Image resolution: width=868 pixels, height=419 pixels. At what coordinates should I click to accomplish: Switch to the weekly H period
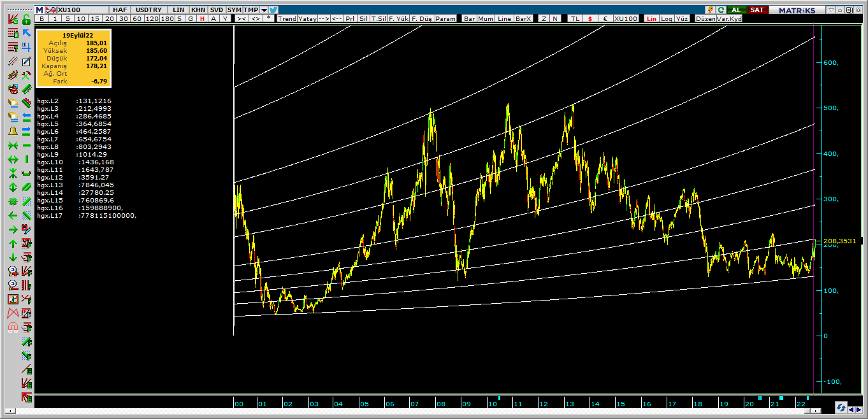click(x=202, y=18)
